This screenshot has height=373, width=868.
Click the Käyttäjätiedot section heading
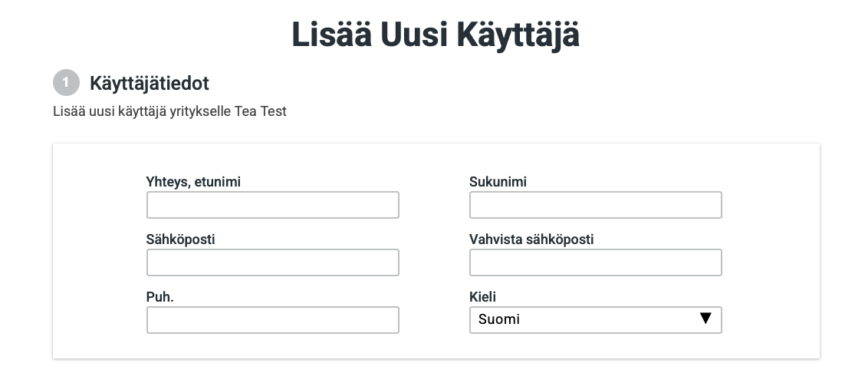click(x=149, y=83)
